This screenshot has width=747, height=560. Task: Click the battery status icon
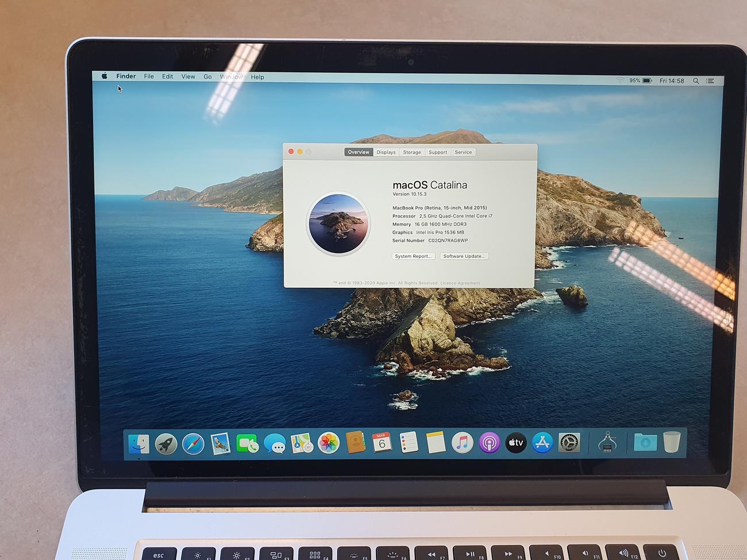(x=647, y=81)
